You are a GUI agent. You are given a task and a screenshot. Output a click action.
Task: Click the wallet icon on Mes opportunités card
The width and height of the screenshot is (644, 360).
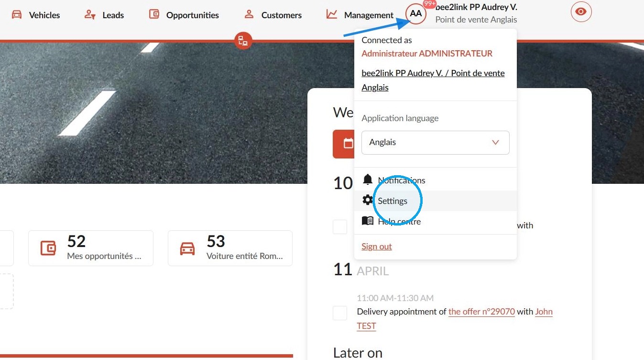point(48,248)
